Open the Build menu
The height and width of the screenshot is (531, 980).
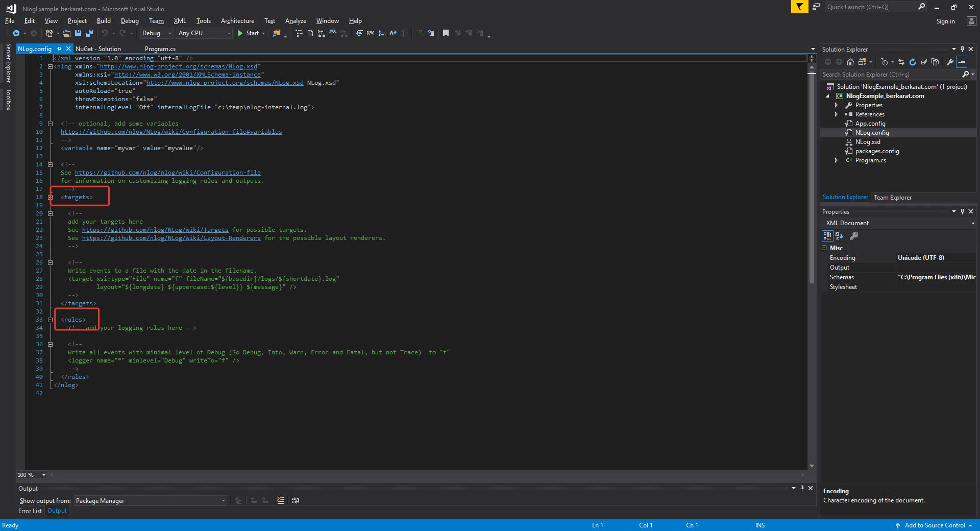coord(104,21)
